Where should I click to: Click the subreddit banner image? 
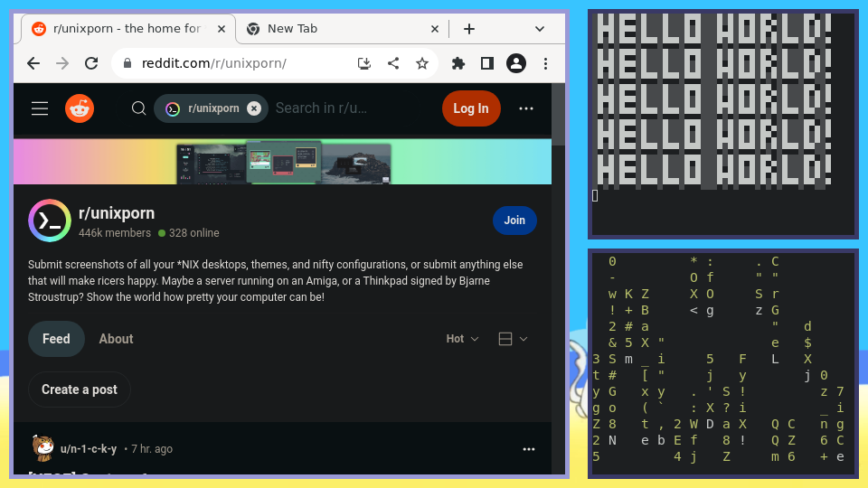tap(282, 162)
